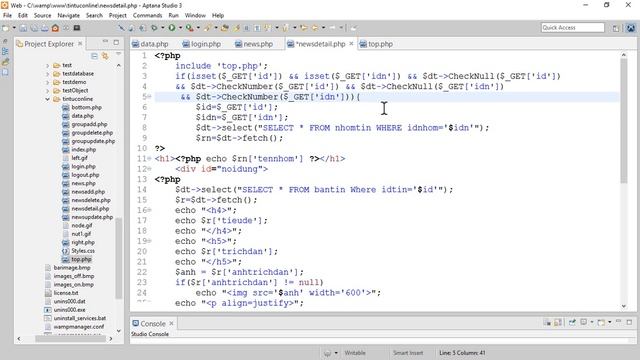Open the Window menu
The image size is (640, 360).
195,15
